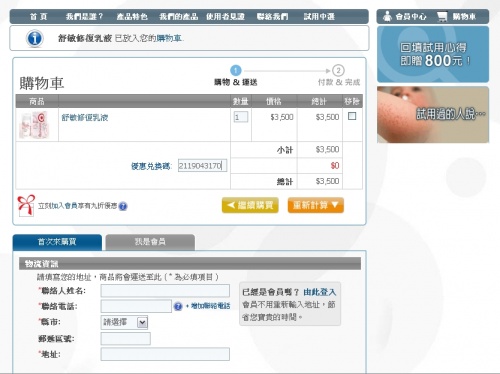The image size is (500, 374).
Task: Click 立刻加入會員享有九折優惠 link
Action: (x=77, y=206)
